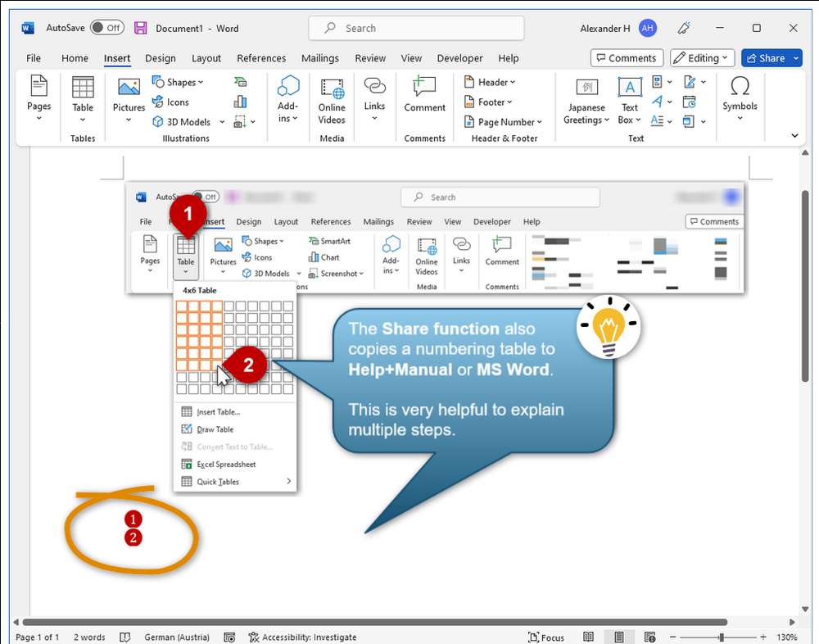Expand the 3D Models dropdown arrow
Viewport: 819px width, 644px height.
[x=222, y=122]
